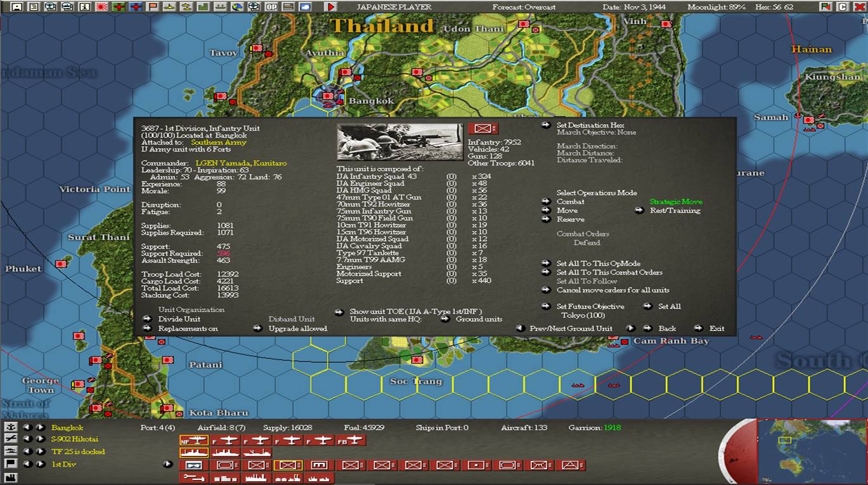The height and width of the screenshot is (485, 868).
Task: Go to previous ground unit with left arrow
Action: coord(520,328)
